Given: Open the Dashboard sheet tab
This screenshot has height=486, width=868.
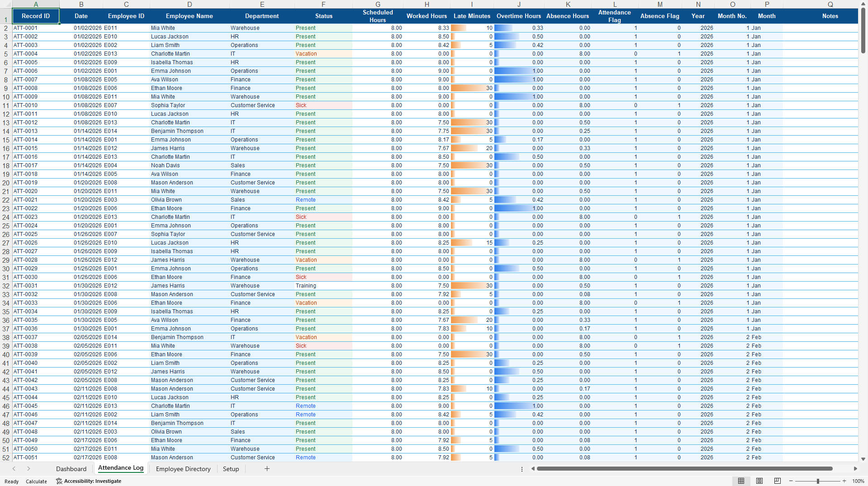Looking at the screenshot, I should 71,469.
